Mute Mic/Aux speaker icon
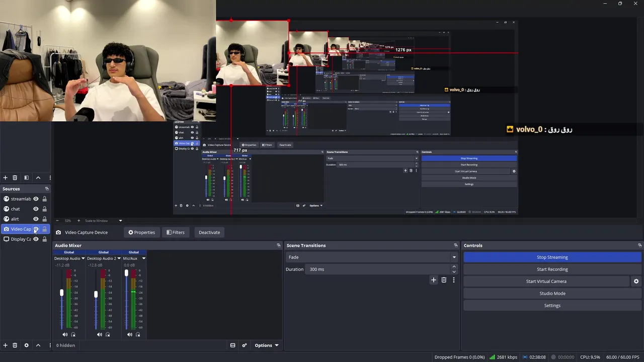Viewport: 644px width, 362px height. coord(130,334)
